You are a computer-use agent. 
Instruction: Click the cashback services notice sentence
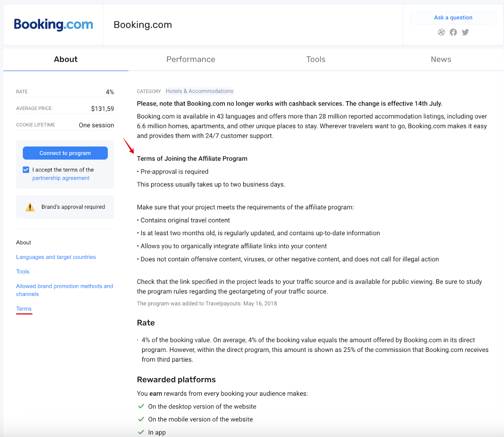click(x=289, y=104)
